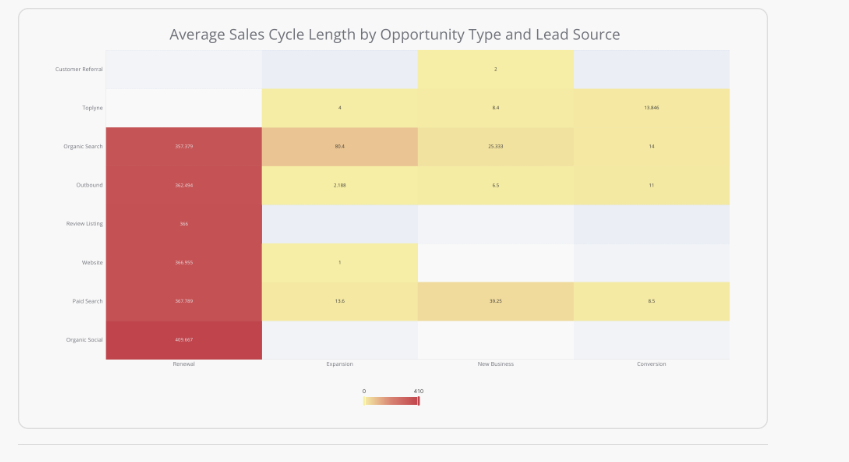Click the yellow minimum handle of color legend

pos(364,401)
